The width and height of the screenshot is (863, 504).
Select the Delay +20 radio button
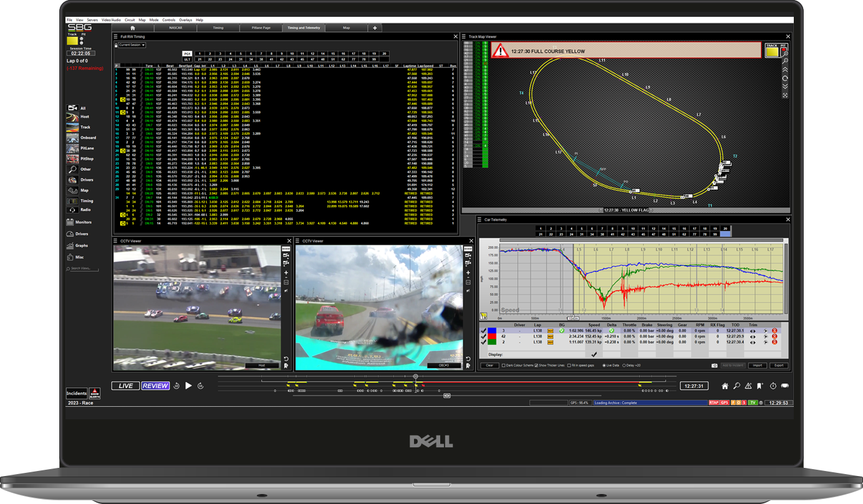tap(624, 365)
